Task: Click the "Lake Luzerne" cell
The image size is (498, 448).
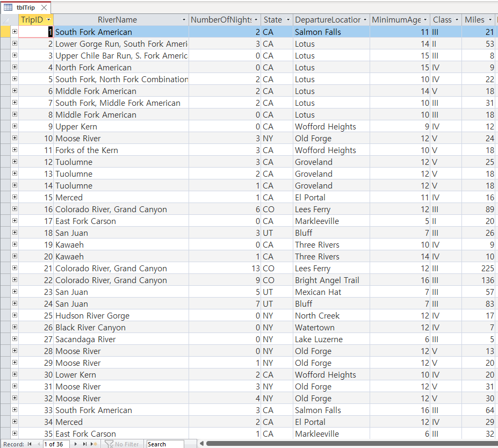Action: tap(331, 339)
